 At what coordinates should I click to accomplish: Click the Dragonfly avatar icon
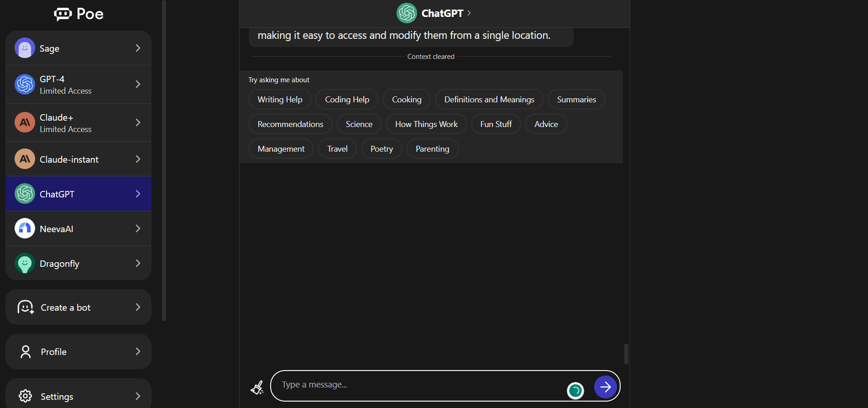click(25, 264)
